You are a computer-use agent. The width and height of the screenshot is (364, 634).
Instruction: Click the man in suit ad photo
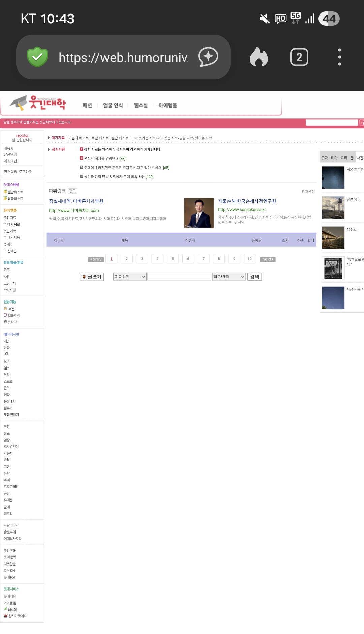(199, 213)
